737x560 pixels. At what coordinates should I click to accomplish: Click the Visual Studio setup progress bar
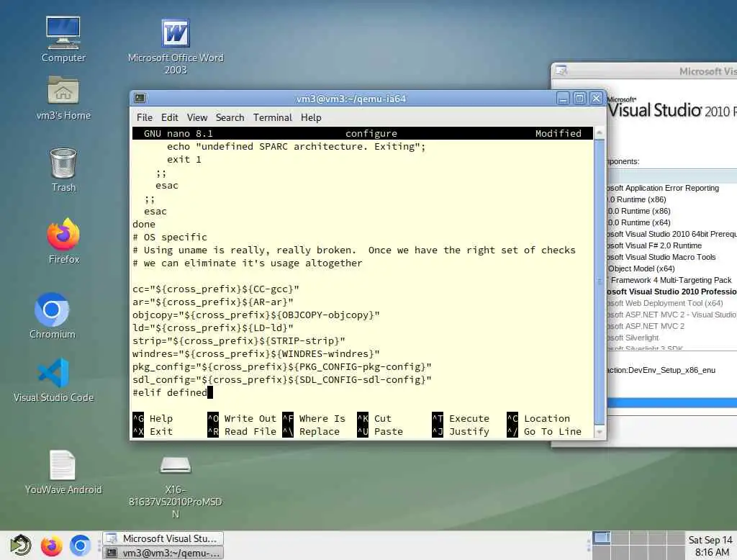point(672,403)
